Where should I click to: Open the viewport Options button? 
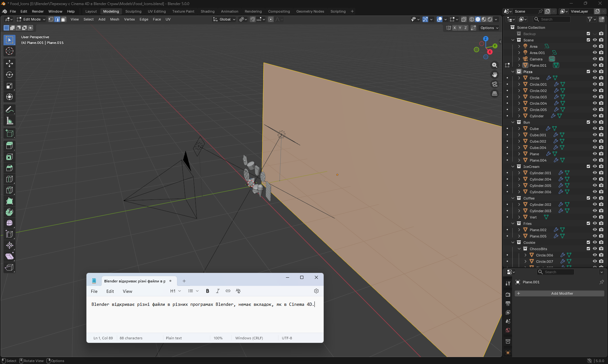click(489, 28)
